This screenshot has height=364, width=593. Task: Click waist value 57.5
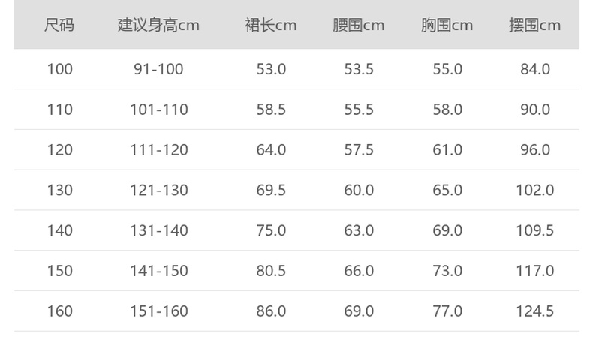point(359,150)
